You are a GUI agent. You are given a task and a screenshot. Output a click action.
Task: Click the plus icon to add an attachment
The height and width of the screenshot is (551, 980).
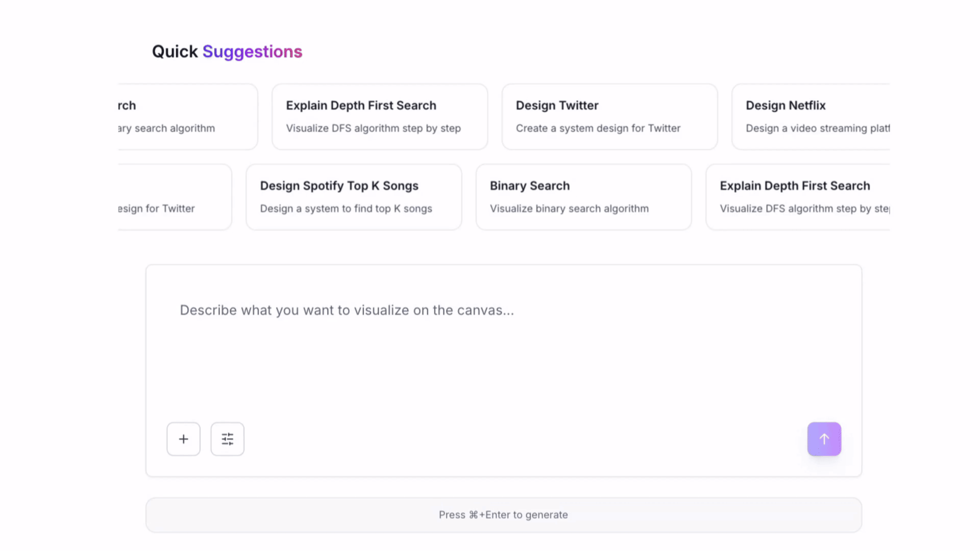[x=183, y=439]
